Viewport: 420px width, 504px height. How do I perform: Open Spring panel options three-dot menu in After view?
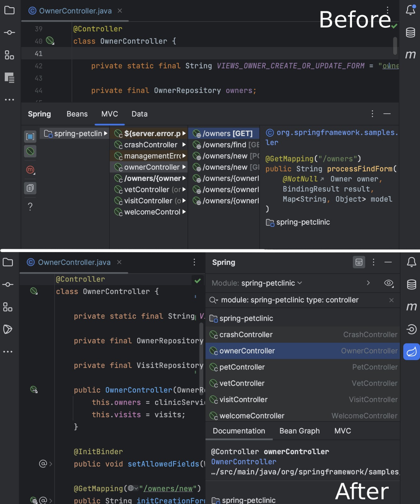coord(373,262)
